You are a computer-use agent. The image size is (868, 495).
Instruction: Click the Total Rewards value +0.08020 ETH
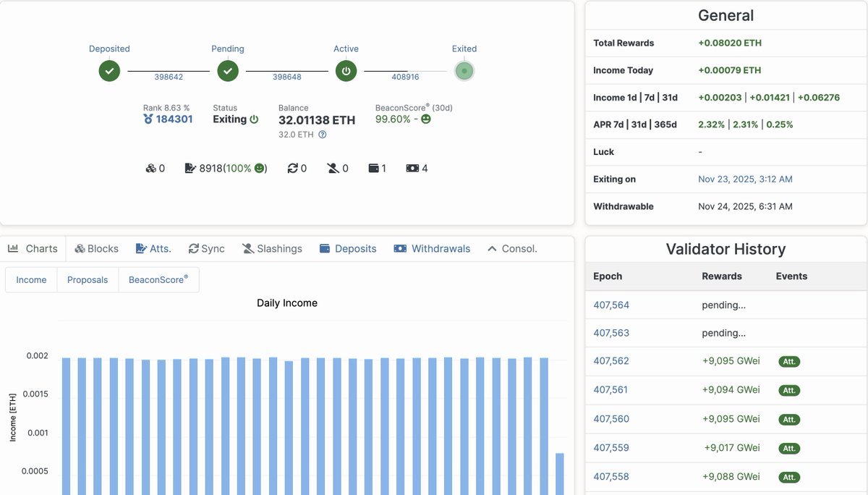click(730, 43)
